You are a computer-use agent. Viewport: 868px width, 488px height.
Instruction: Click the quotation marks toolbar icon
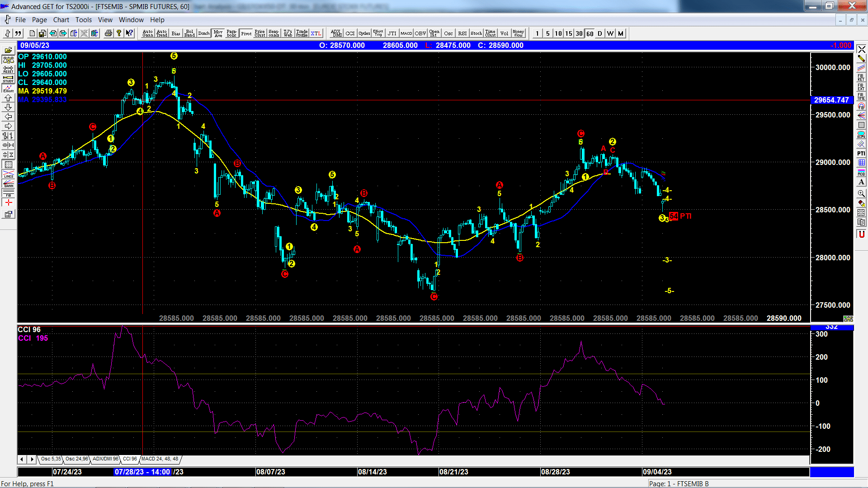[18, 33]
